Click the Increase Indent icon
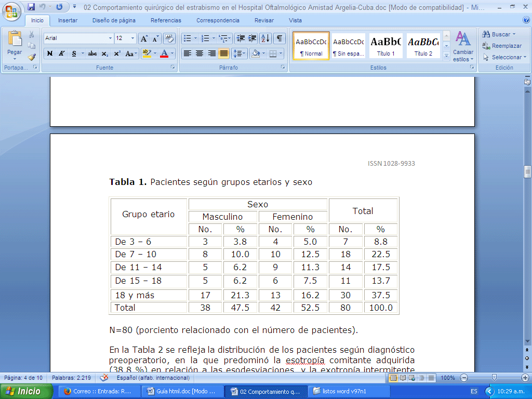Viewport: 532px width, 399px height. (x=252, y=38)
